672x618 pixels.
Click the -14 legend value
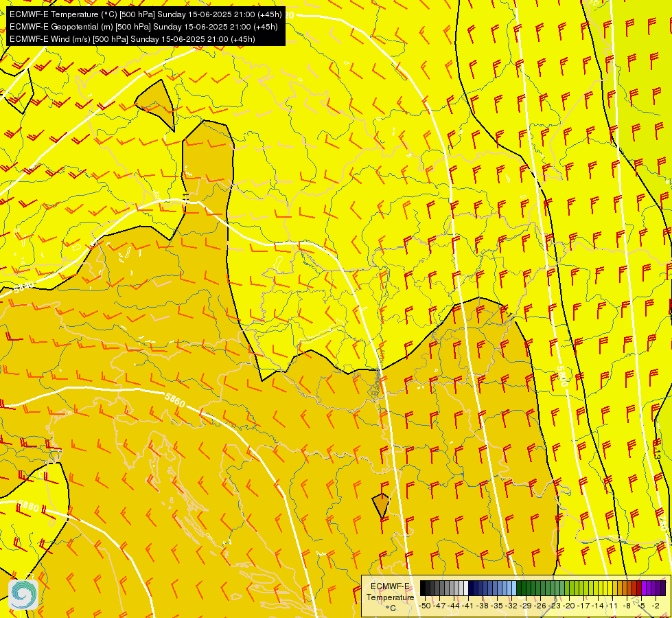point(598,606)
